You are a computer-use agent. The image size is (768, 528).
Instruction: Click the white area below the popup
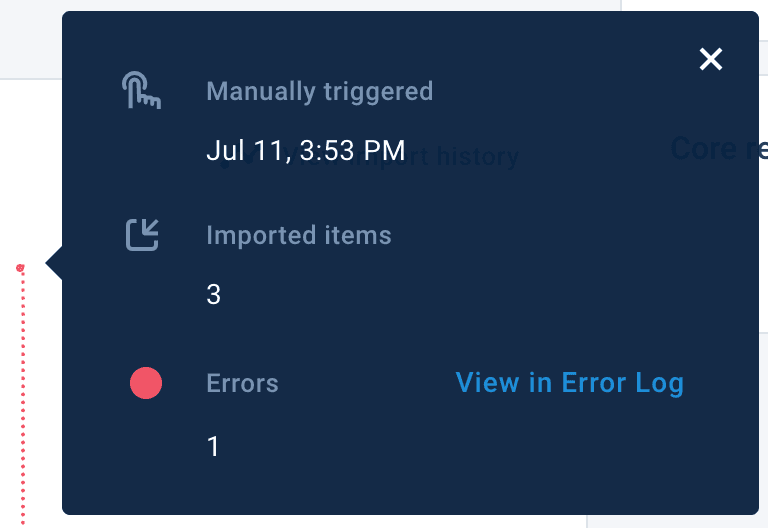click(300, 521)
